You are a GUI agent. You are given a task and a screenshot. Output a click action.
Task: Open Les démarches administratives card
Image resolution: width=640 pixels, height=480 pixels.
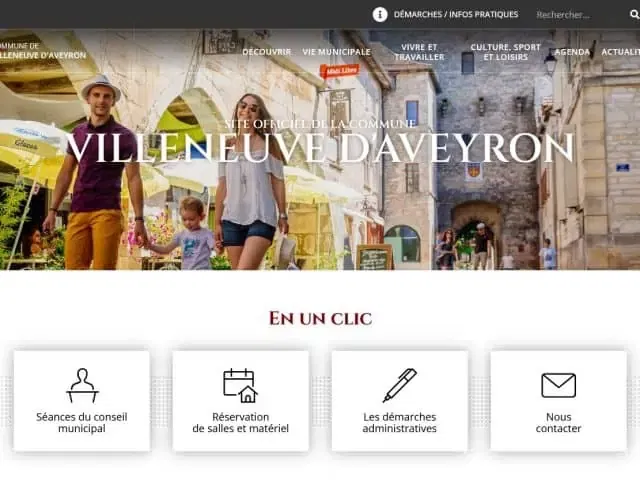coord(400,401)
